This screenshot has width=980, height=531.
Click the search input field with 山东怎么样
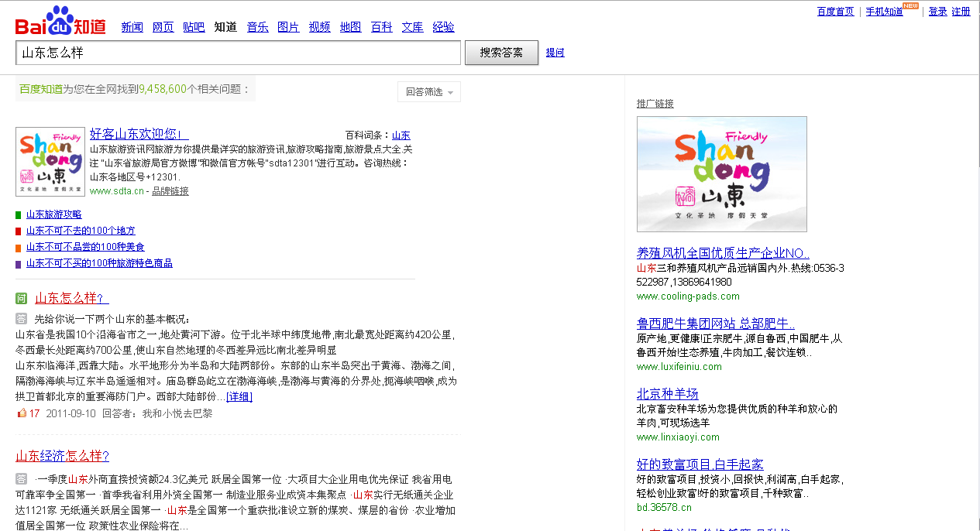click(239, 53)
